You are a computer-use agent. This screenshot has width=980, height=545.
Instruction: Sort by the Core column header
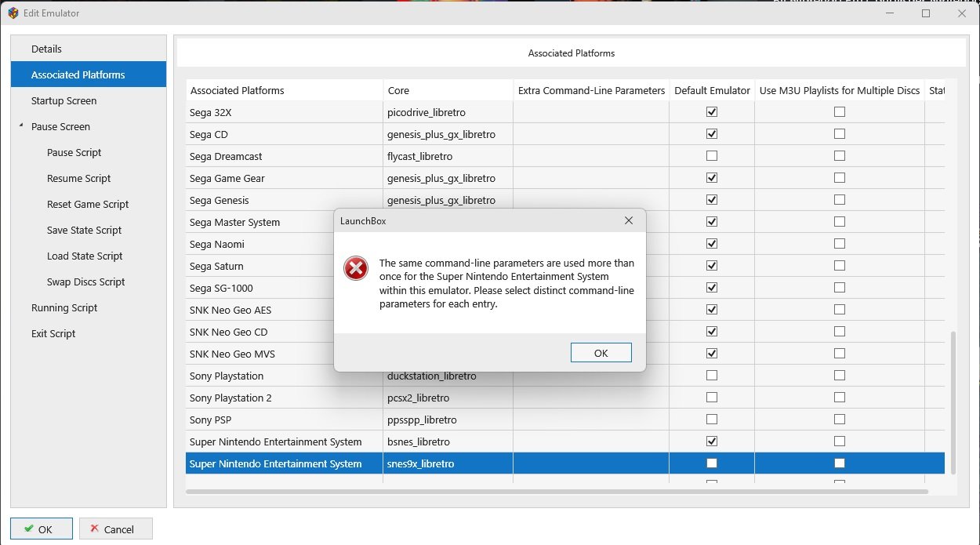click(x=448, y=90)
